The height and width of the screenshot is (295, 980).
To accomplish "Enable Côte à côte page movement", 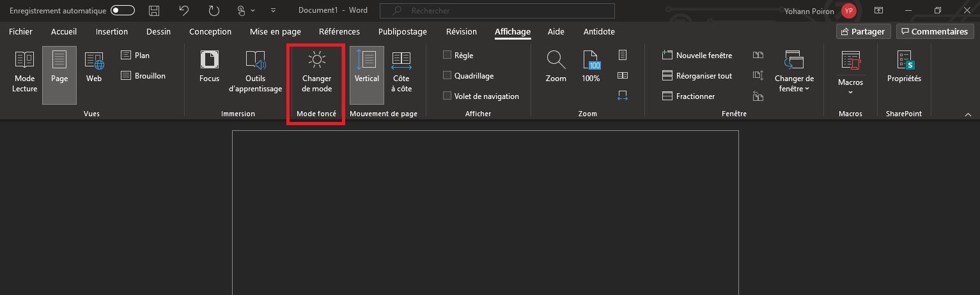I will coord(401,72).
